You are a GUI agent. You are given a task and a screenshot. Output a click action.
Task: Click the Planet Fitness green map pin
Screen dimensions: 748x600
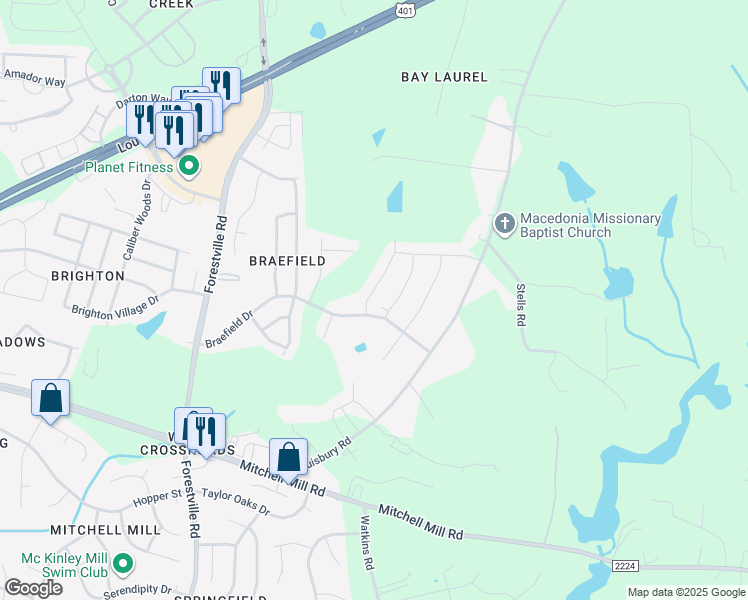tap(189, 167)
